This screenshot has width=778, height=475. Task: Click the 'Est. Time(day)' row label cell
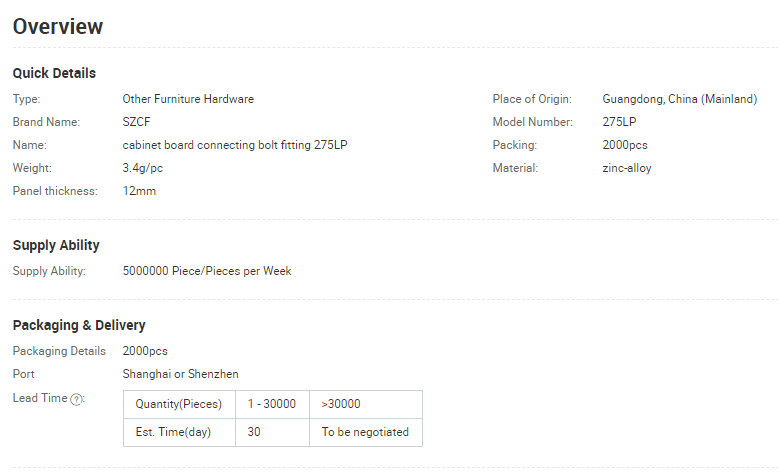(x=179, y=432)
